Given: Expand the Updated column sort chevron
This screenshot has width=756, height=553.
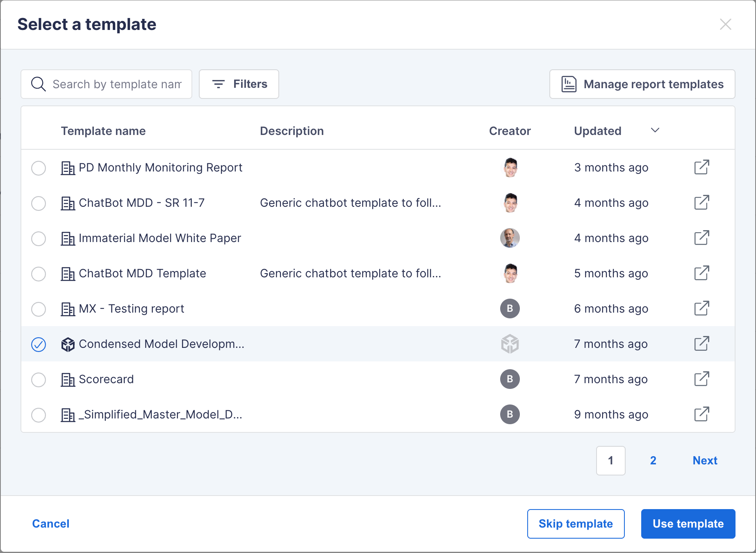Looking at the screenshot, I should point(655,130).
